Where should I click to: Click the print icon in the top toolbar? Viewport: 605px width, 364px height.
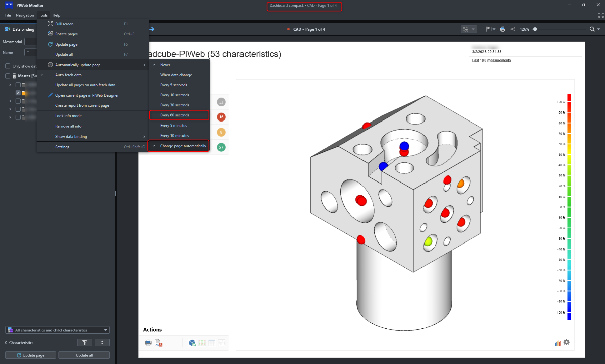tap(503, 29)
